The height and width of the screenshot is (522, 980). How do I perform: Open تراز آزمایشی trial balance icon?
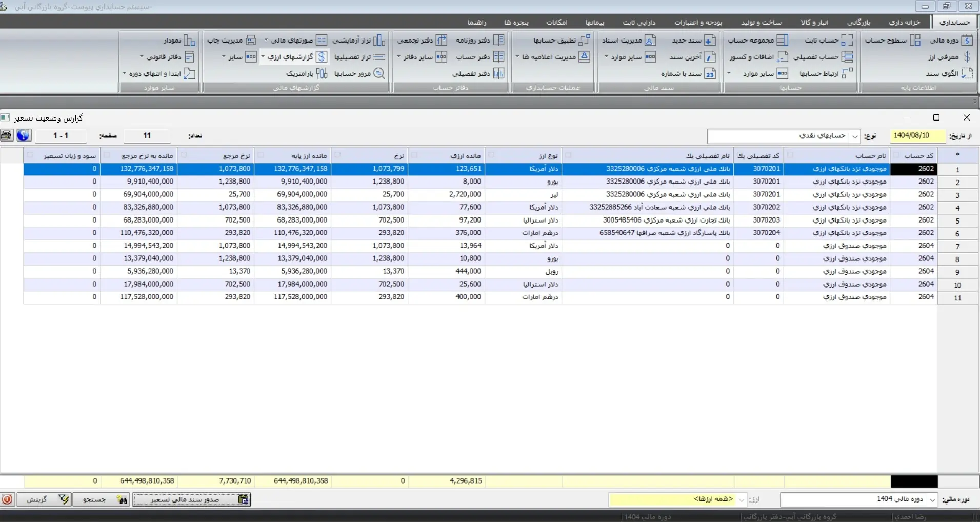tap(379, 41)
